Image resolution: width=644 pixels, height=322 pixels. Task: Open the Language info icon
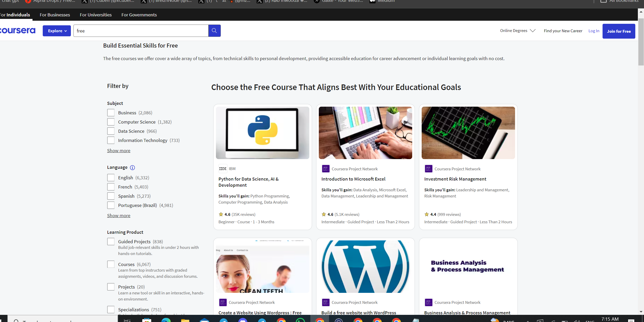click(132, 168)
